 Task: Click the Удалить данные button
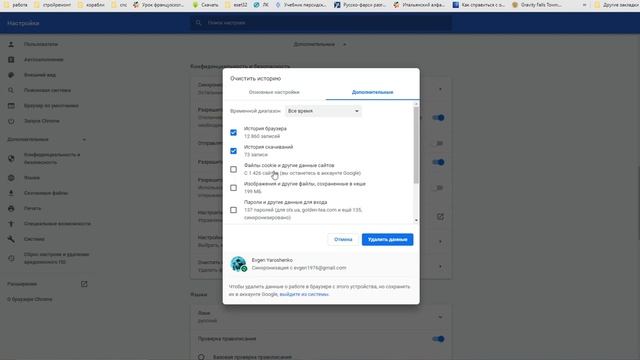[387, 240]
